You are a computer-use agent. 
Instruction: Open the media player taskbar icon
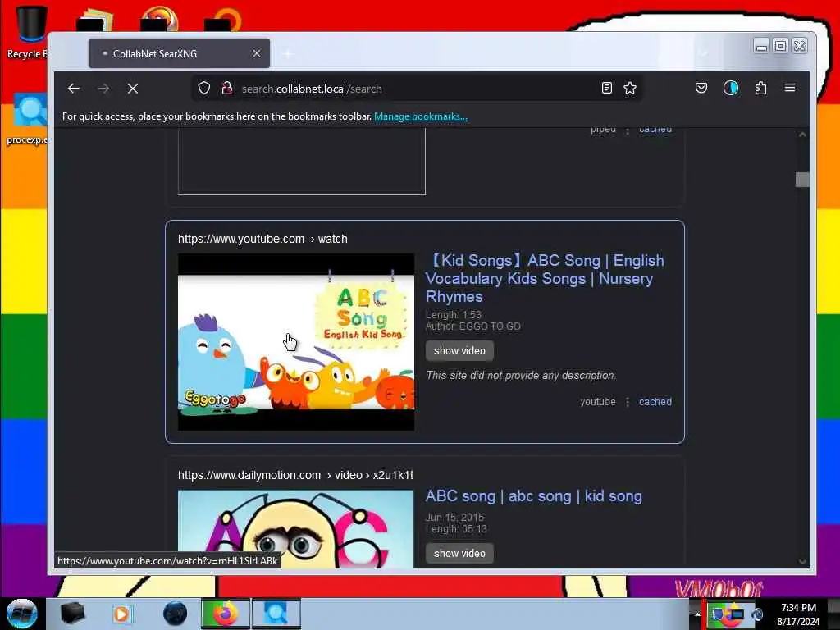click(122, 614)
